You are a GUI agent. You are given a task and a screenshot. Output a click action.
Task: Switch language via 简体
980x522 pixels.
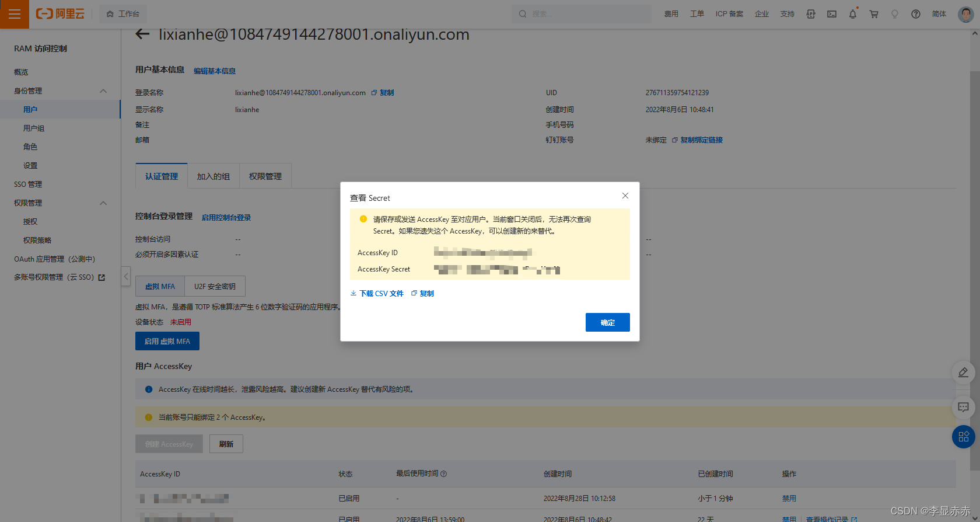tap(939, 14)
